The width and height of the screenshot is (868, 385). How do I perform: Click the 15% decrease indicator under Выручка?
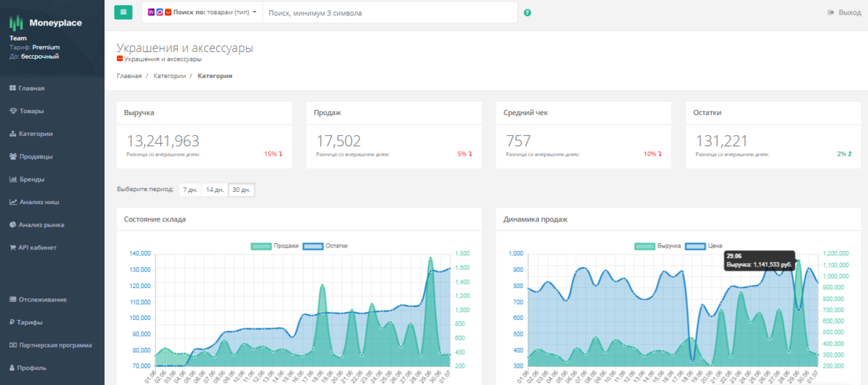coord(273,154)
